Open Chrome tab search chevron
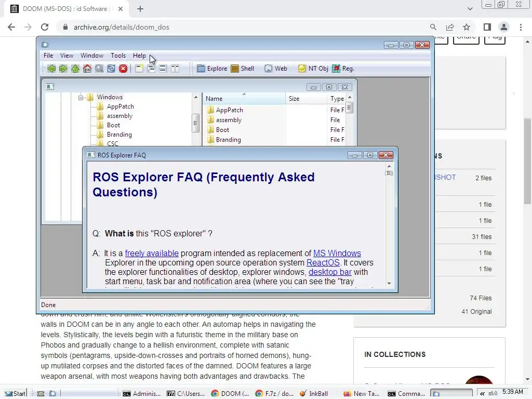Viewport: 532px width, 399px height. point(470,9)
